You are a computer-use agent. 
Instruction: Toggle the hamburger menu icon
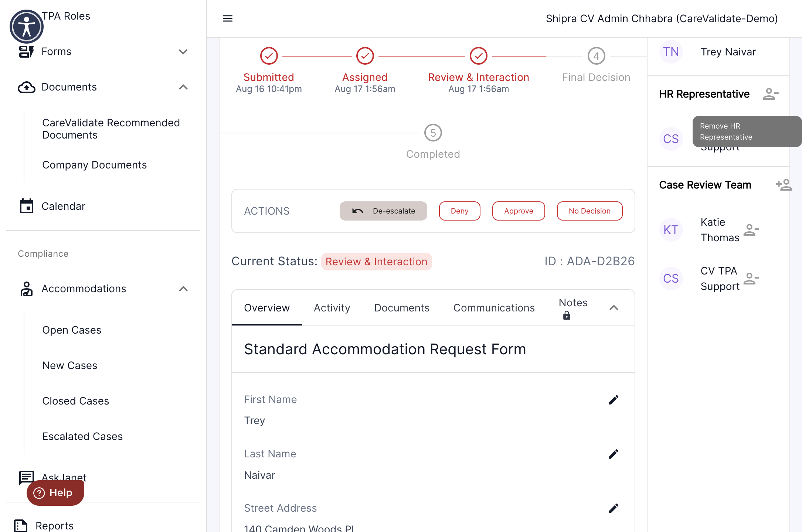tap(228, 18)
